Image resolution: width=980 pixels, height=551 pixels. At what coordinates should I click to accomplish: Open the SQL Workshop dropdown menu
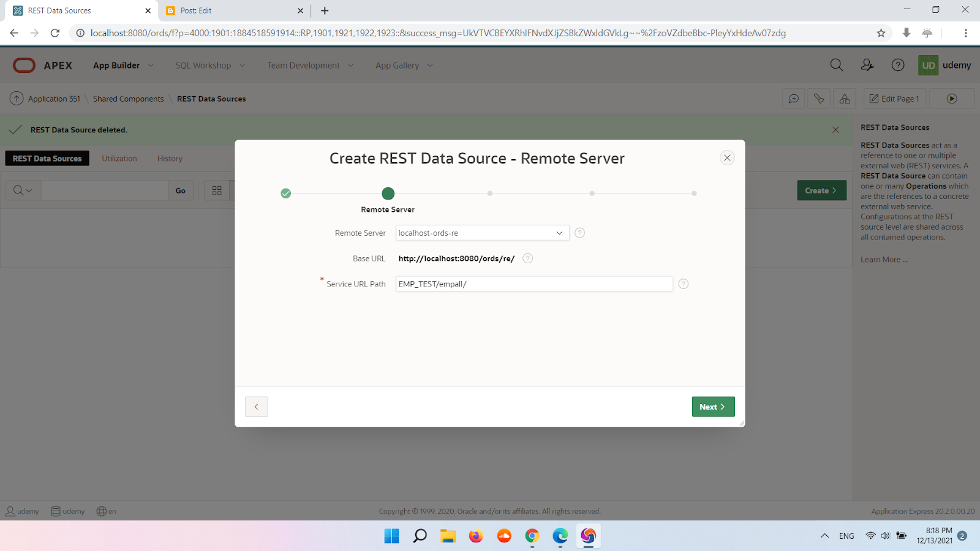coord(209,66)
